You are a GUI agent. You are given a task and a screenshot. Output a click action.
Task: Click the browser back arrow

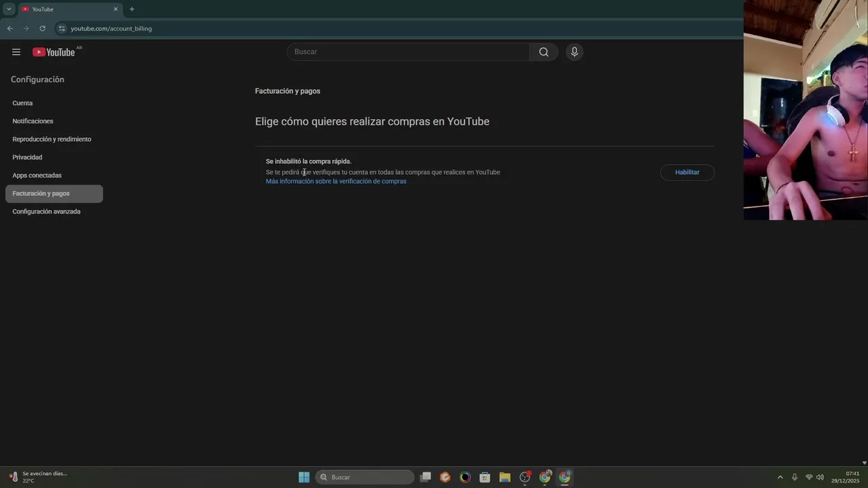(9, 28)
